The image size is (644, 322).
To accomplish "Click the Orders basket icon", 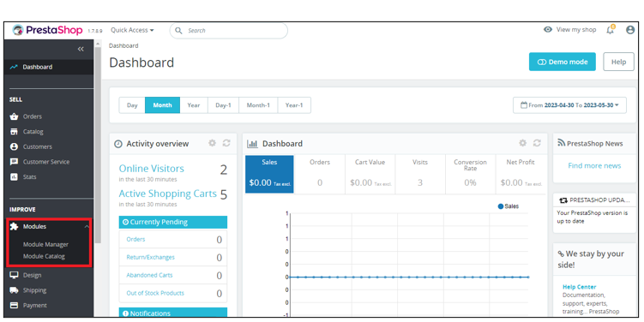I will [14, 116].
